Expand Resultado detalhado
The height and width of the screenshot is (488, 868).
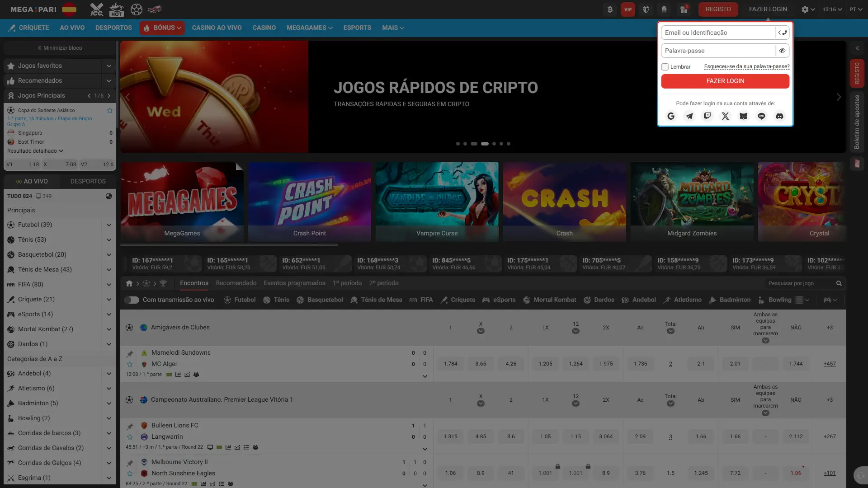35,151
